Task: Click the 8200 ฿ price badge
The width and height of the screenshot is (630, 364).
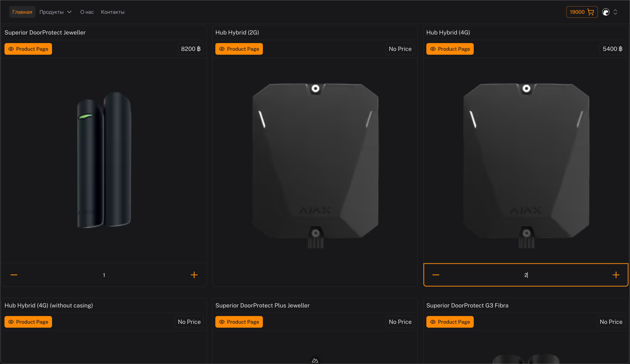Action: (x=191, y=49)
